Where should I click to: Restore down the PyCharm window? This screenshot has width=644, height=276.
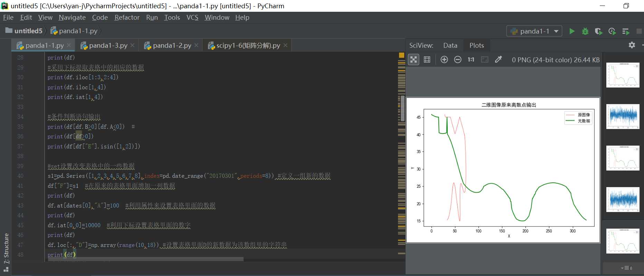626,6
